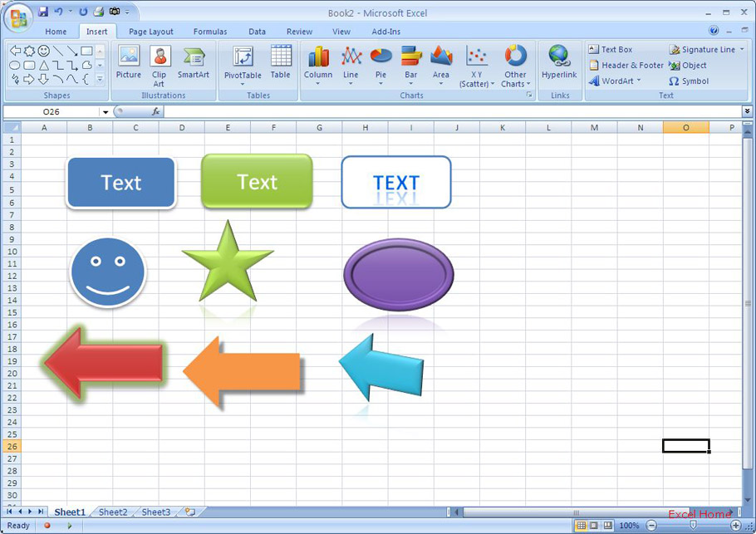
Task: Click the Table icon in the ribbon
Action: [281, 63]
